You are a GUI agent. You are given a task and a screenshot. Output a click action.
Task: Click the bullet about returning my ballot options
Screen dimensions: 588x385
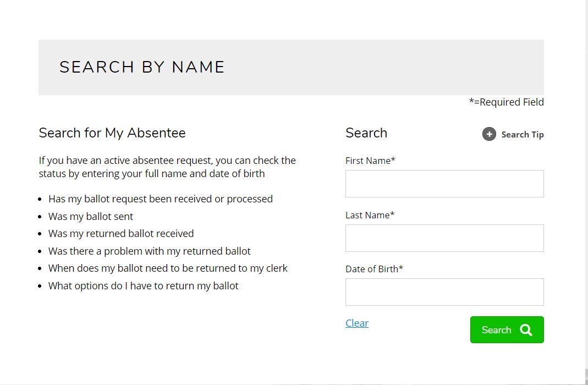143,285
